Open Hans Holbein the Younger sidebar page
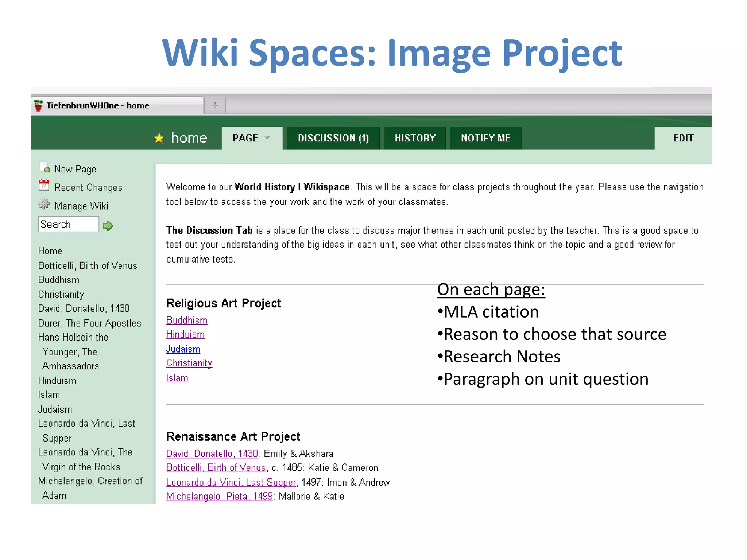This screenshot has width=747, height=560. pos(73,351)
